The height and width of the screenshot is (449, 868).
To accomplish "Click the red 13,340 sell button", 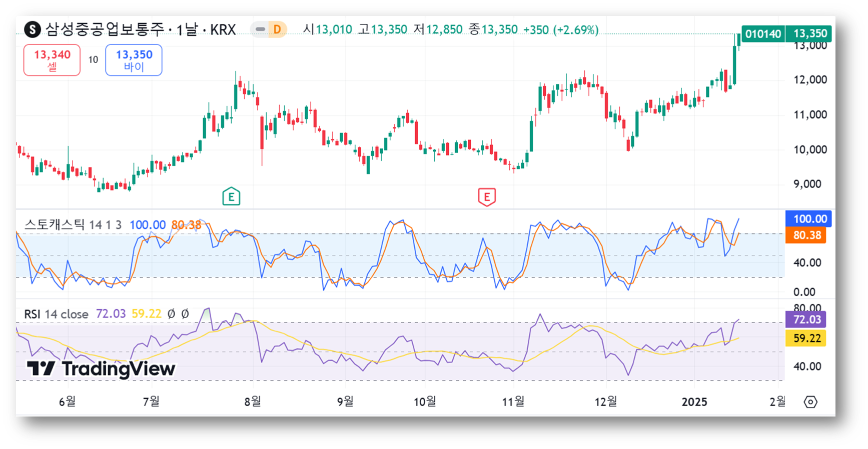I will [x=52, y=60].
